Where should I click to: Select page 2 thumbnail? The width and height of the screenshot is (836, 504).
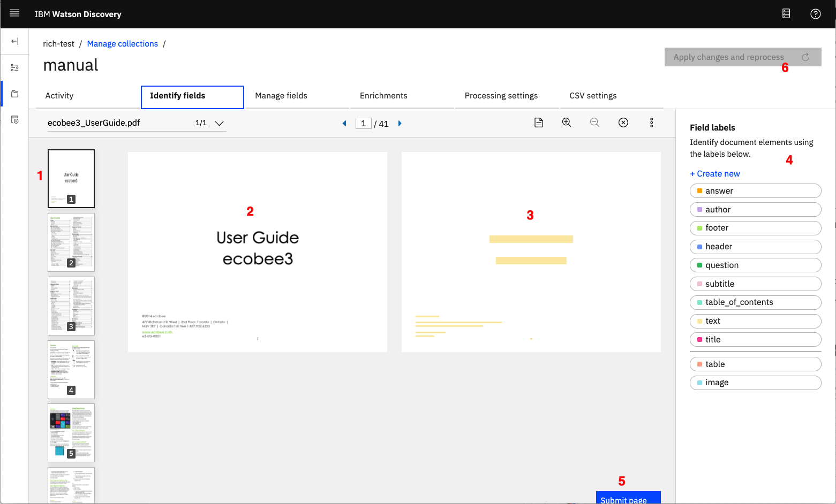tap(71, 242)
